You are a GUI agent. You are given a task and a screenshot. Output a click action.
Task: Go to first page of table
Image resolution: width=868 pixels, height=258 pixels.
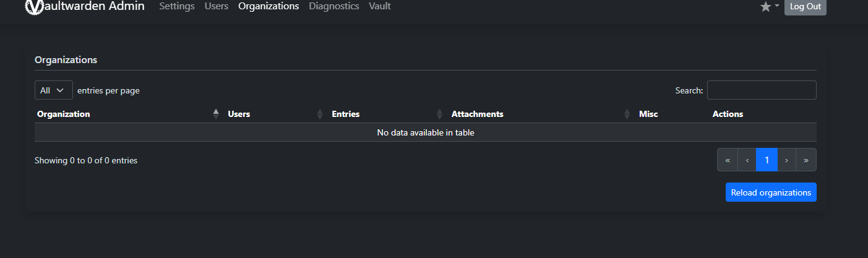[x=728, y=160]
